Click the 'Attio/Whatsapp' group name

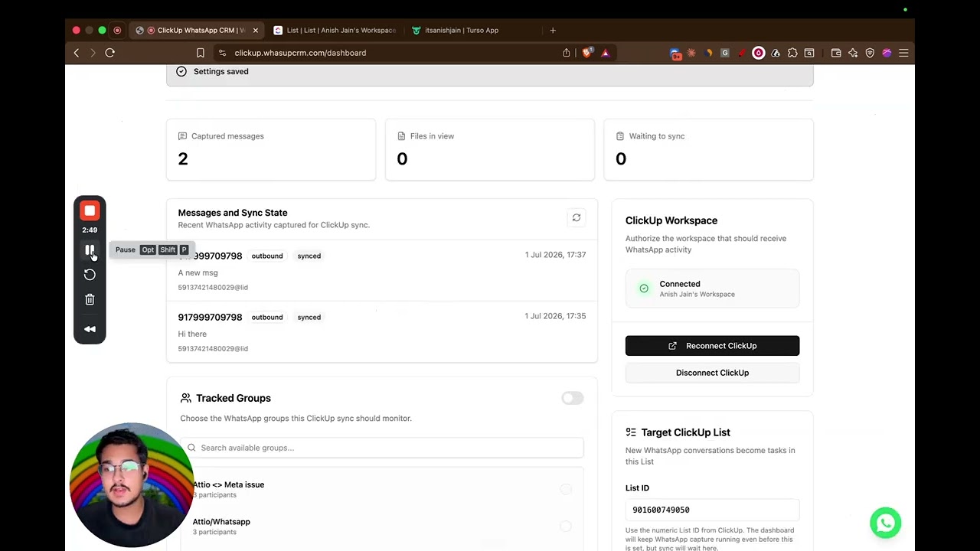[x=221, y=522]
